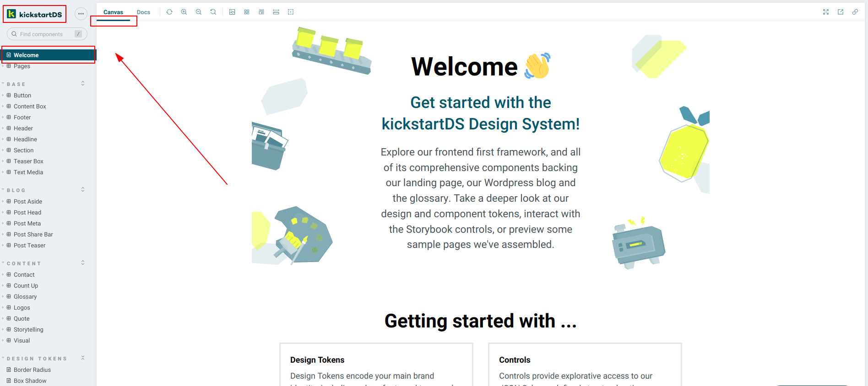Click the slash shortcut badge in search
This screenshot has width=868, height=386.
coord(78,34)
